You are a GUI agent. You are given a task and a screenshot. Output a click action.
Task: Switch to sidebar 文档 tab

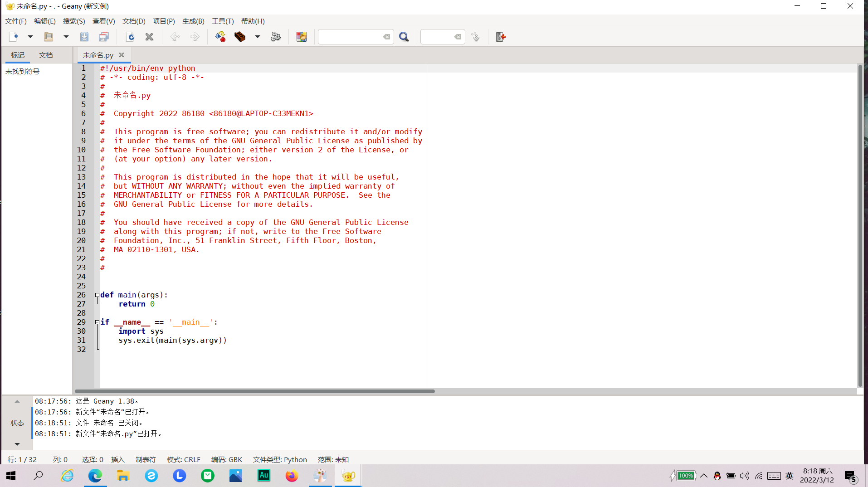click(46, 55)
